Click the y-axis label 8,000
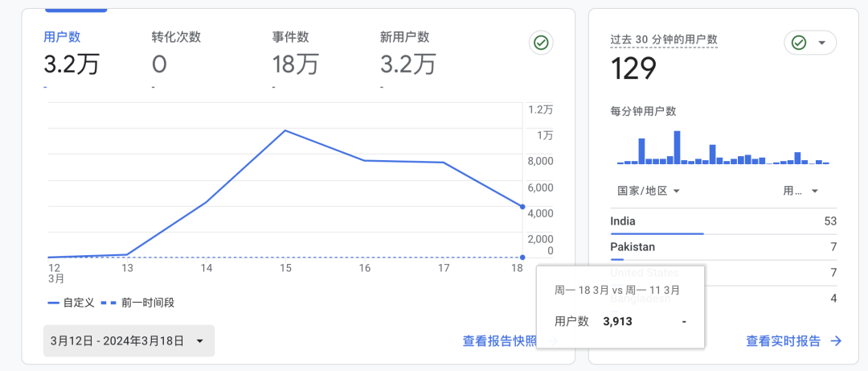The width and height of the screenshot is (868, 371). coord(541,162)
